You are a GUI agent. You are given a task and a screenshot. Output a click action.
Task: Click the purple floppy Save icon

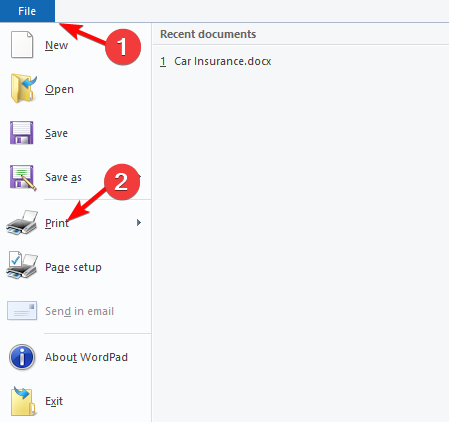(x=22, y=133)
